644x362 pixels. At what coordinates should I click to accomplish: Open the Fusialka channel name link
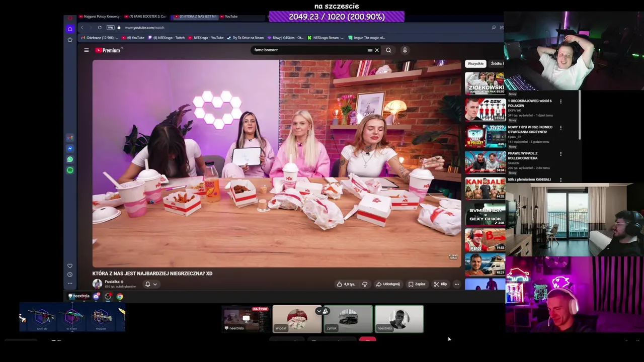pyautogui.click(x=113, y=282)
